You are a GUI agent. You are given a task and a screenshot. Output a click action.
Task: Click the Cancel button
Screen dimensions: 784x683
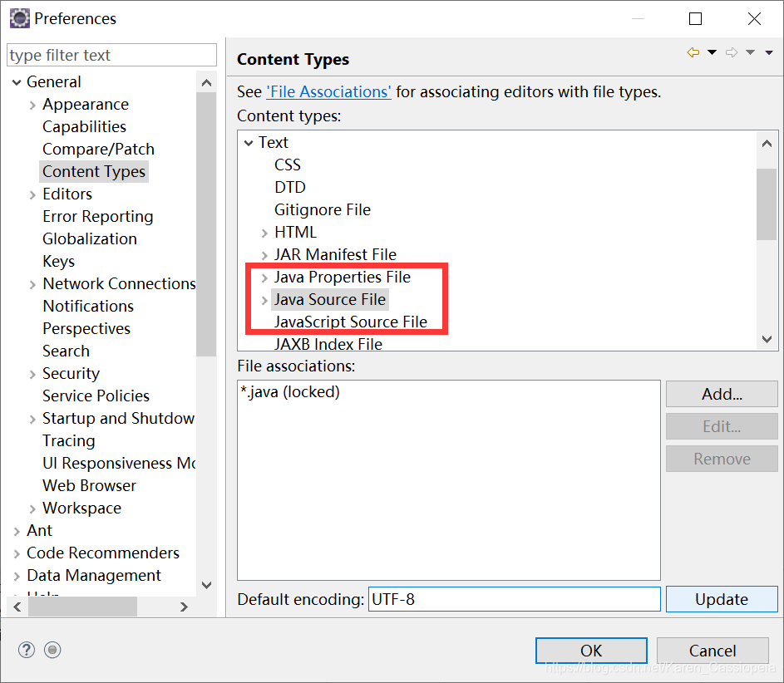pyautogui.click(x=713, y=651)
